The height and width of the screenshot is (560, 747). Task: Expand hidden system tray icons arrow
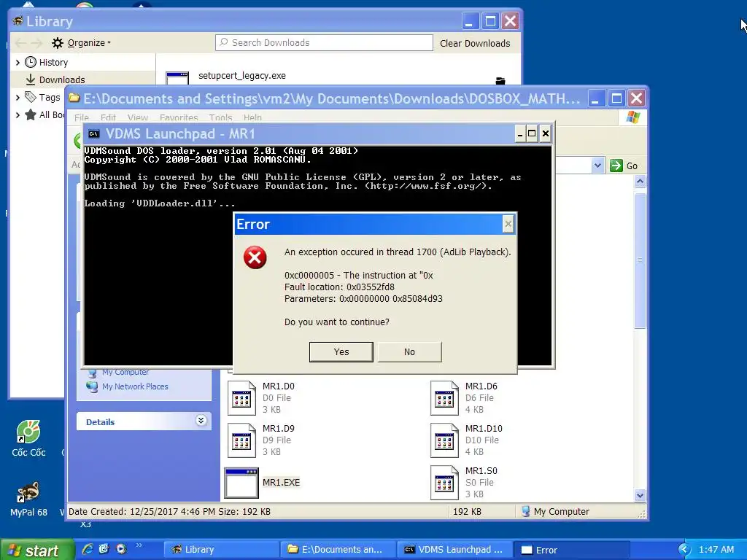tap(684, 550)
